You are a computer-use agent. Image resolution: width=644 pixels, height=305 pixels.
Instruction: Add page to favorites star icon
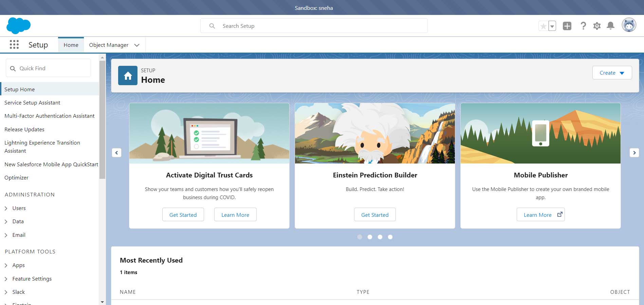543,26
